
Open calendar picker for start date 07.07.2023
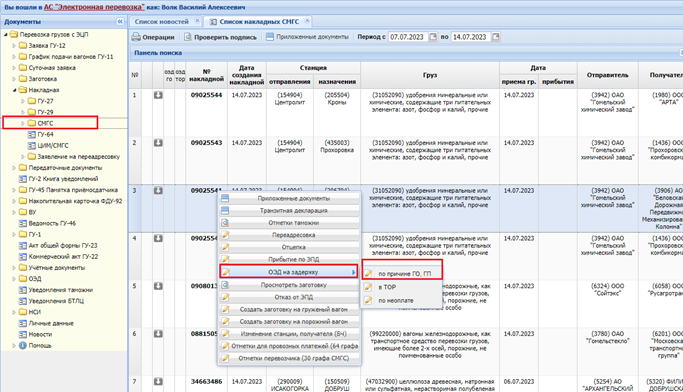[433, 37]
